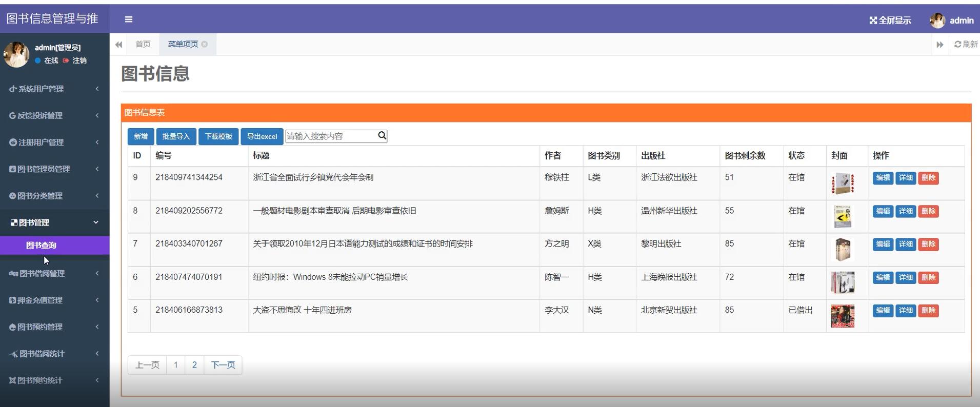View details of 黎明出版社 book
Image resolution: width=980 pixels, height=407 pixels.
pos(906,244)
